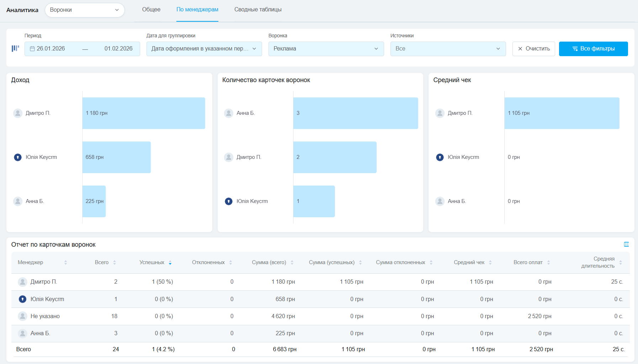Viewport: 638px width, 364px height.
Task: Open Все фильтры button
Action: coord(593,49)
